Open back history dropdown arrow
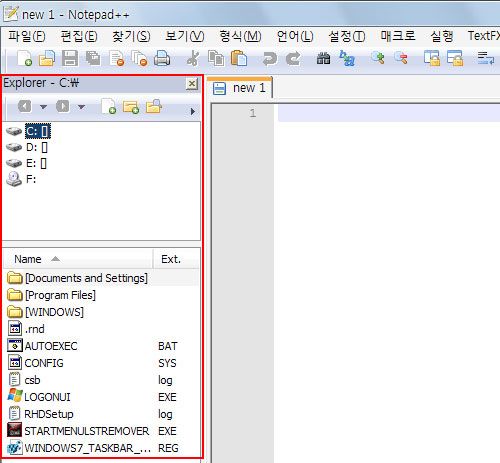 coord(43,107)
